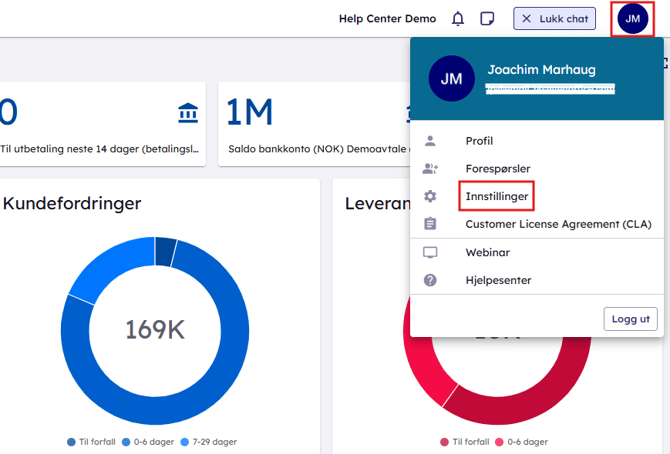
Task: Click Help Center Demo in header
Action: click(387, 19)
